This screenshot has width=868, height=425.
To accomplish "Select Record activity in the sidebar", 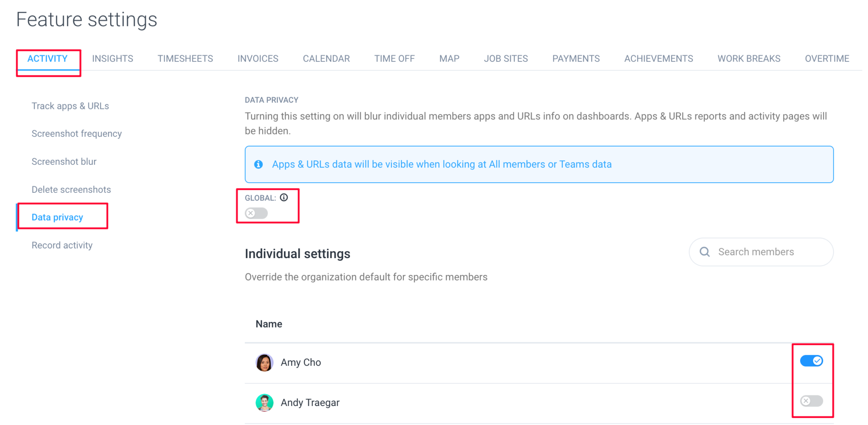I will [x=62, y=245].
